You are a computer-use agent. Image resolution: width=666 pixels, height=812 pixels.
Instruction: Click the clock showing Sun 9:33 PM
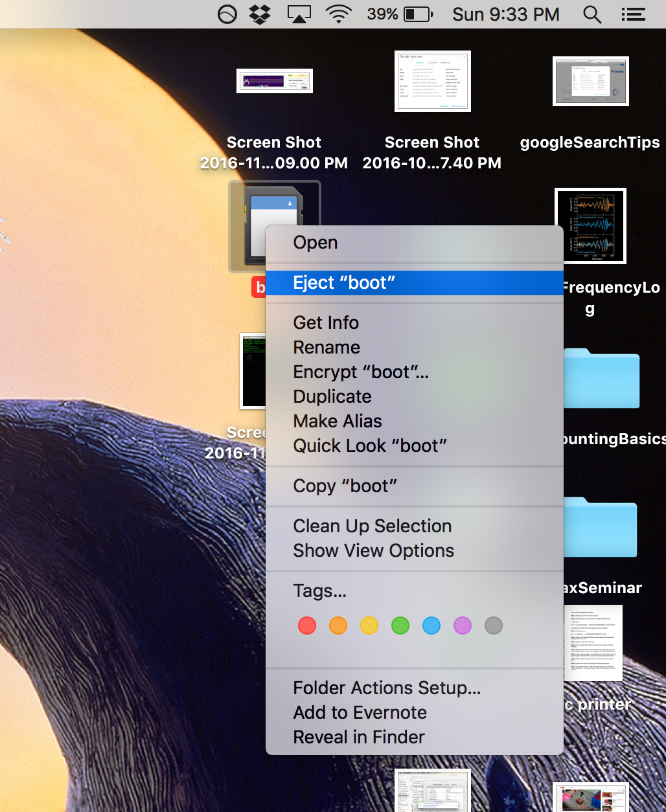(505, 14)
